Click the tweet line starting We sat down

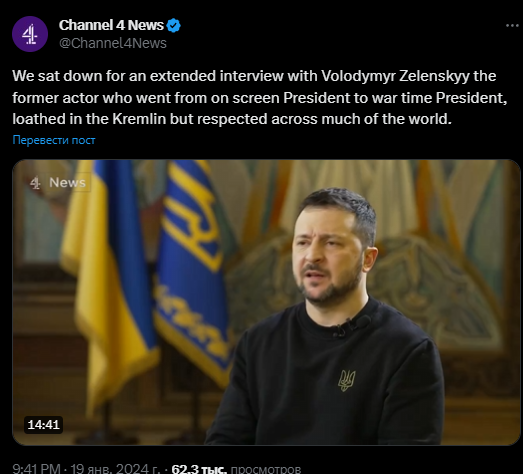254,76
